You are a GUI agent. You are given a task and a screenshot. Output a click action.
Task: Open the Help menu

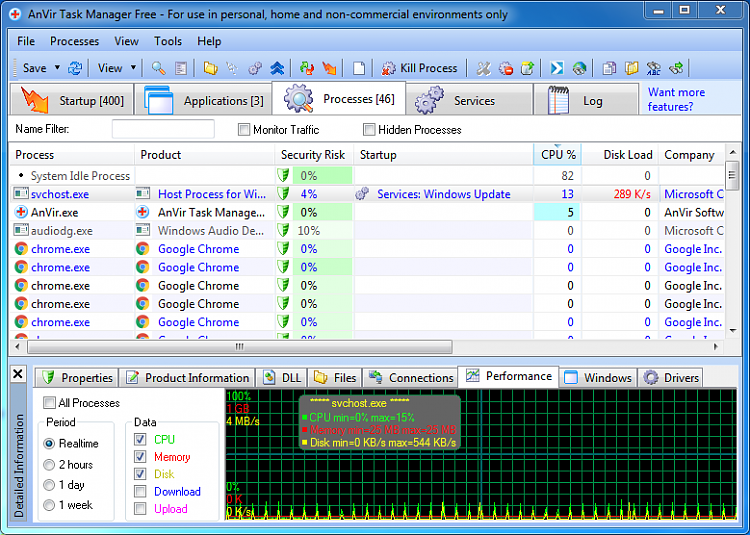pos(209,41)
